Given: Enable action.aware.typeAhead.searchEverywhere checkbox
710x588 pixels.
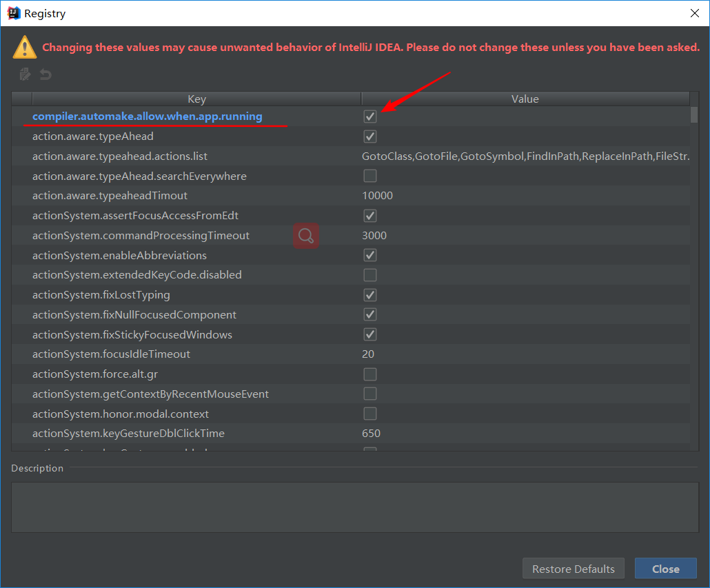Looking at the screenshot, I should pos(370,176).
